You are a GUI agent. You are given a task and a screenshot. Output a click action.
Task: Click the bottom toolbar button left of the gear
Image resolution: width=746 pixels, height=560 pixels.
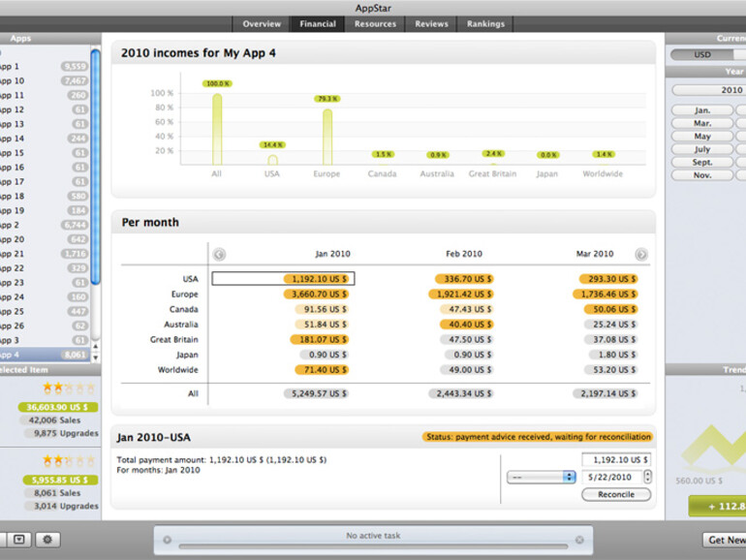(x=19, y=540)
